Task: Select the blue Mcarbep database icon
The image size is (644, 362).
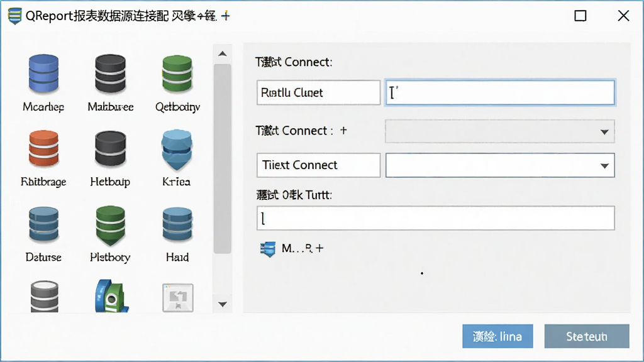Action: (43, 74)
